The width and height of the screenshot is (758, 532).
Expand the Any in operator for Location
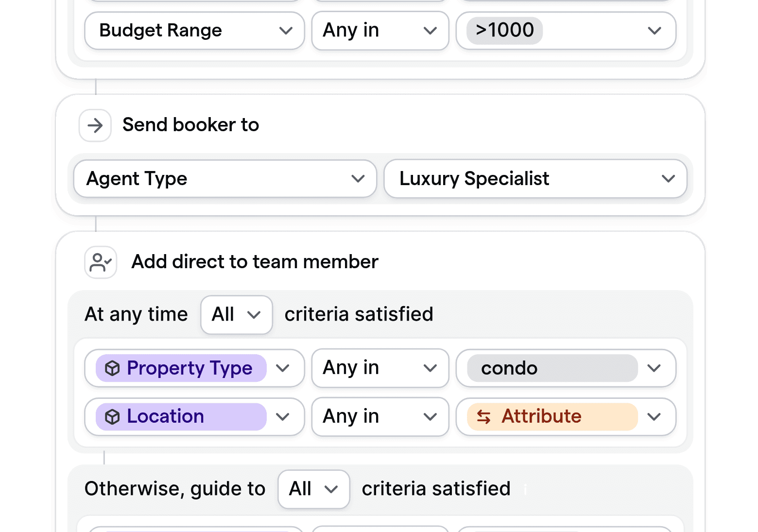pos(431,416)
